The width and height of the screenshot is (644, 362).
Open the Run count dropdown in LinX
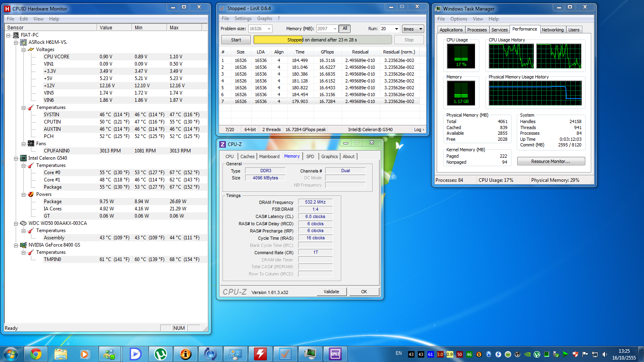click(x=396, y=29)
